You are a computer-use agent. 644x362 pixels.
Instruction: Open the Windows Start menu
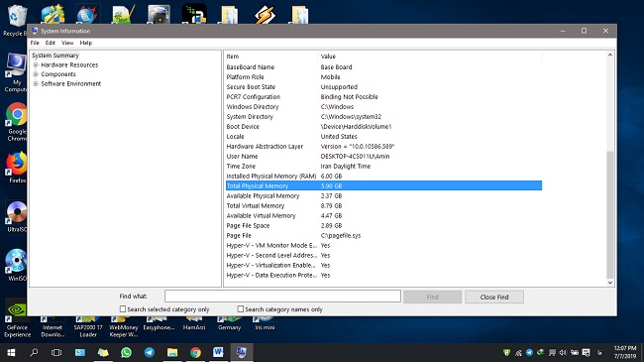coord(11,352)
